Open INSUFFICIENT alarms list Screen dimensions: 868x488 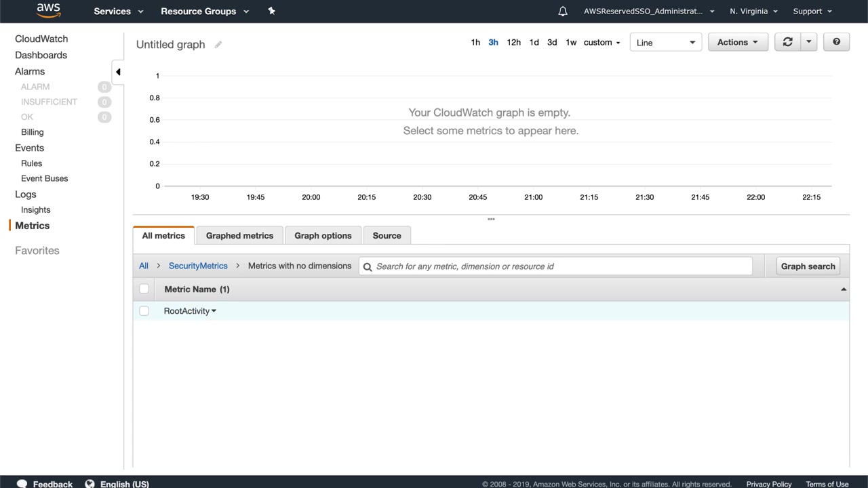49,102
